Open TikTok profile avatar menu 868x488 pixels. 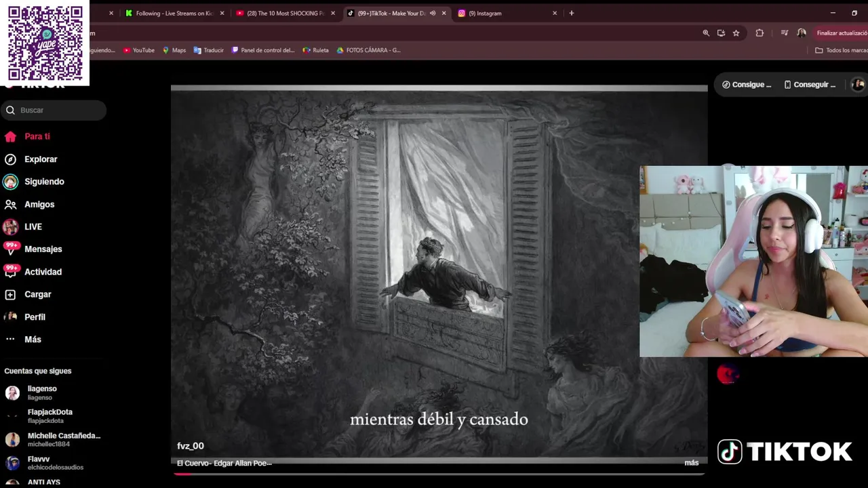pos(858,85)
